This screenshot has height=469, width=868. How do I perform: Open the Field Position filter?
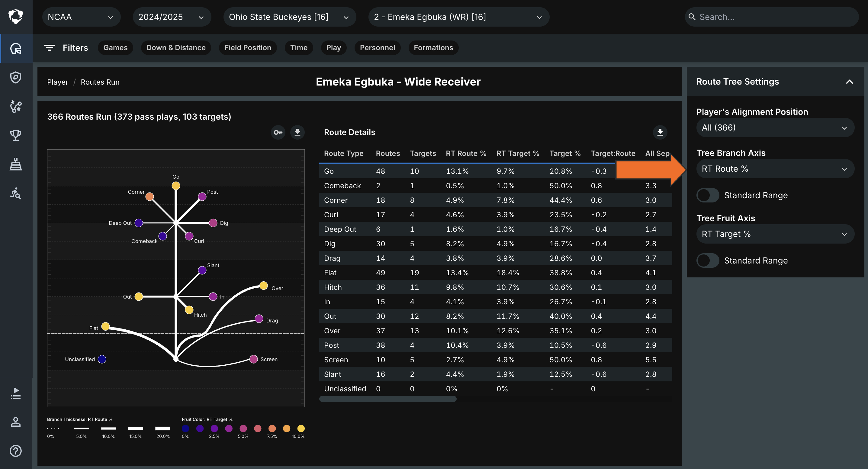(x=248, y=48)
